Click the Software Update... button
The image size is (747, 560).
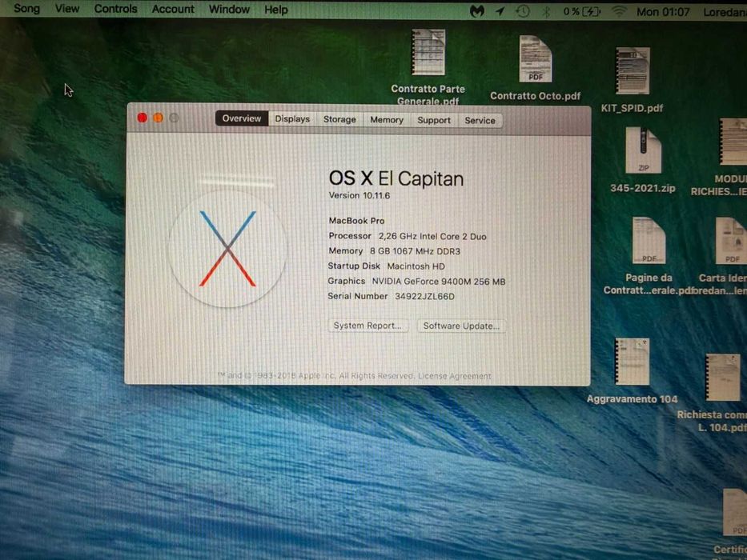pos(461,326)
